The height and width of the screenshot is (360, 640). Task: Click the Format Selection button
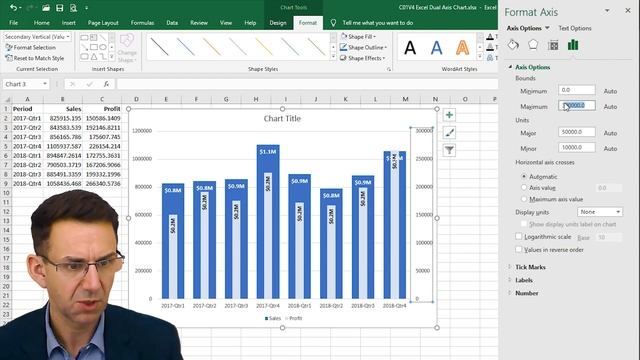(x=30, y=47)
